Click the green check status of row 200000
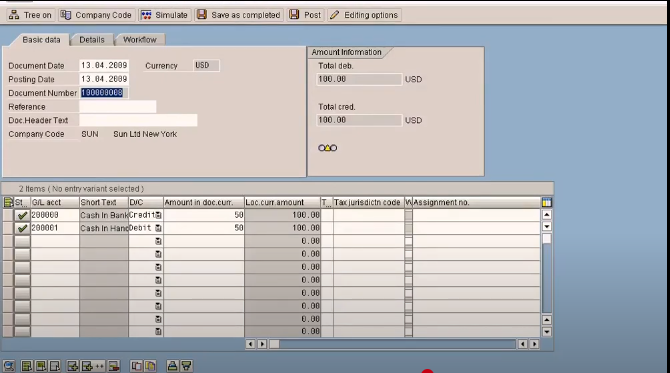 tap(22, 215)
